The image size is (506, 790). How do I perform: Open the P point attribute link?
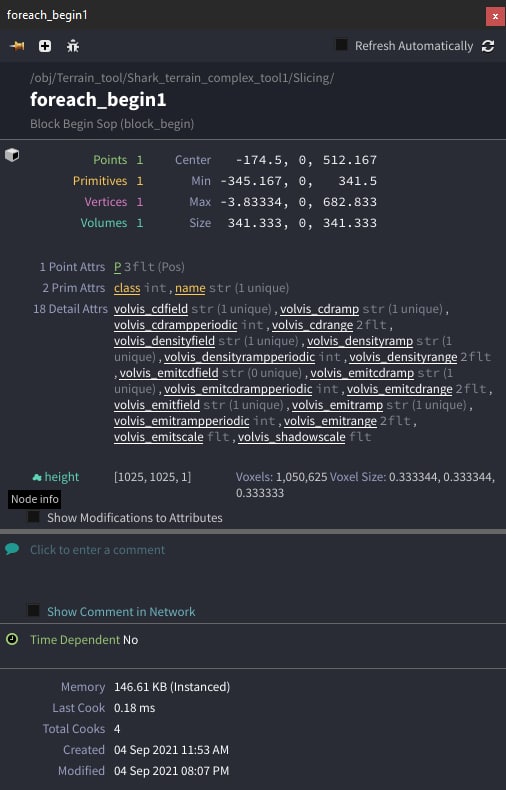pos(117,267)
